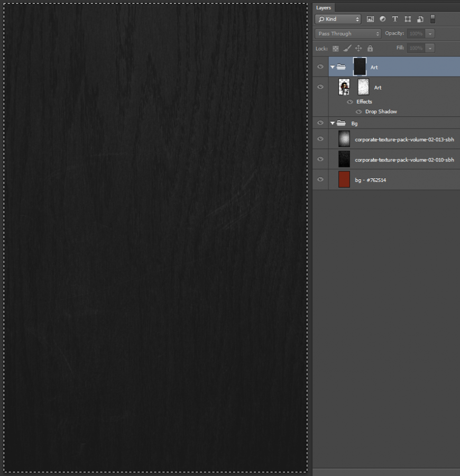Hide the bg - #762514 layer
460x476 pixels.
pos(320,179)
